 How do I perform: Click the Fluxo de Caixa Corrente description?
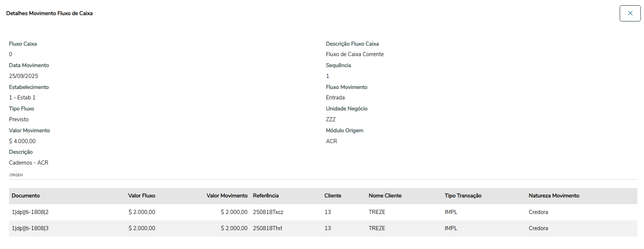tap(354, 54)
